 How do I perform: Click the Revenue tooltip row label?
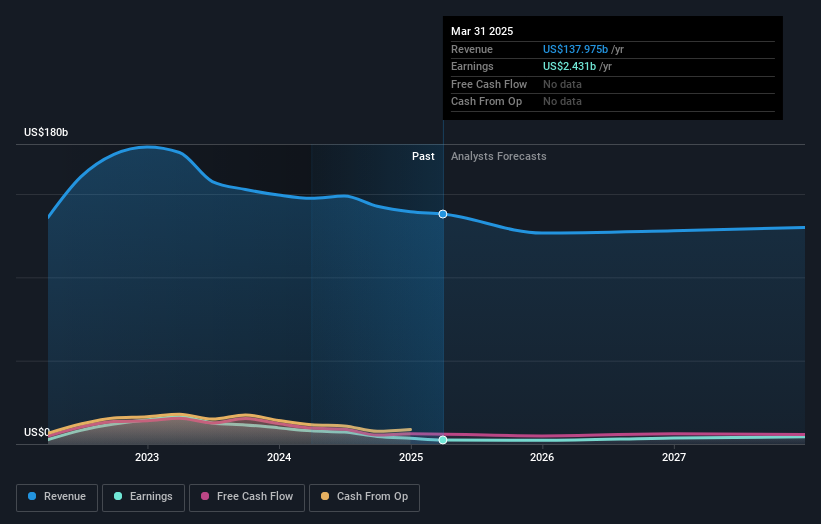(472, 49)
